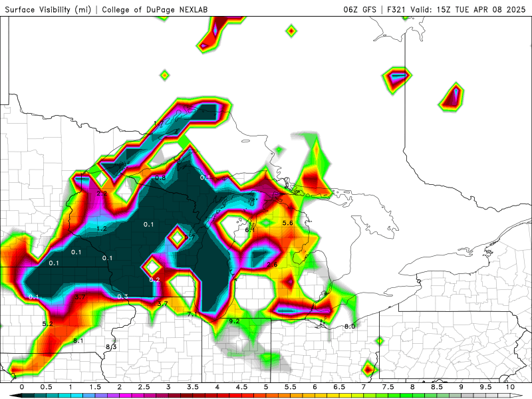Click the legend scale label "4.5"
532x399 pixels.
241,387
